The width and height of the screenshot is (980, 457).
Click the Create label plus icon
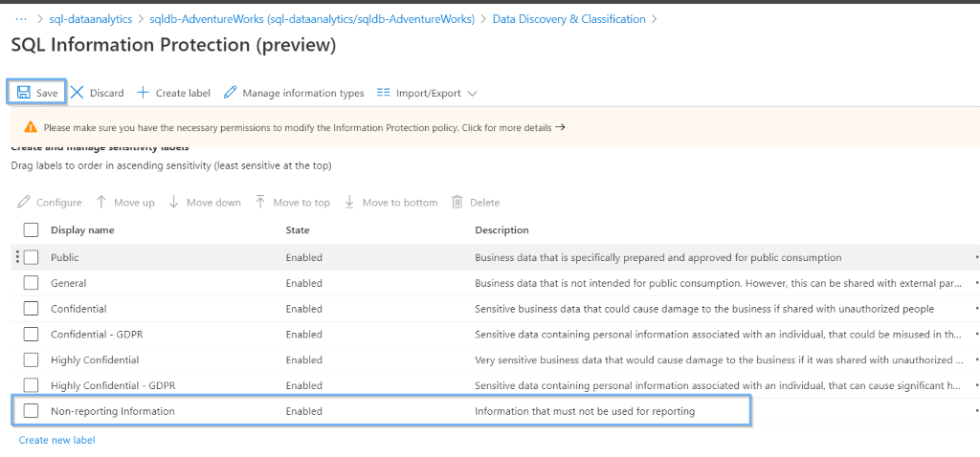144,93
